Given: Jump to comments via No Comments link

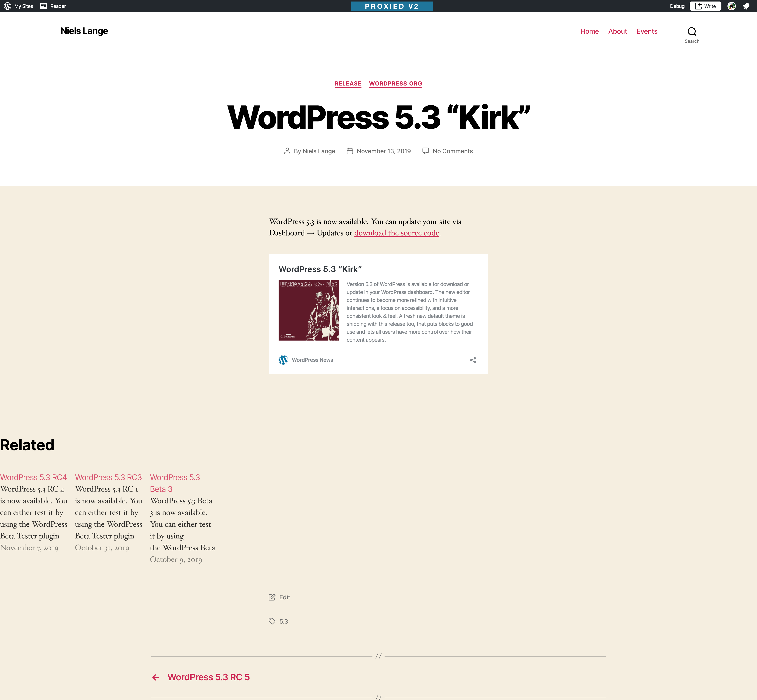Looking at the screenshot, I should tap(453, 151).
